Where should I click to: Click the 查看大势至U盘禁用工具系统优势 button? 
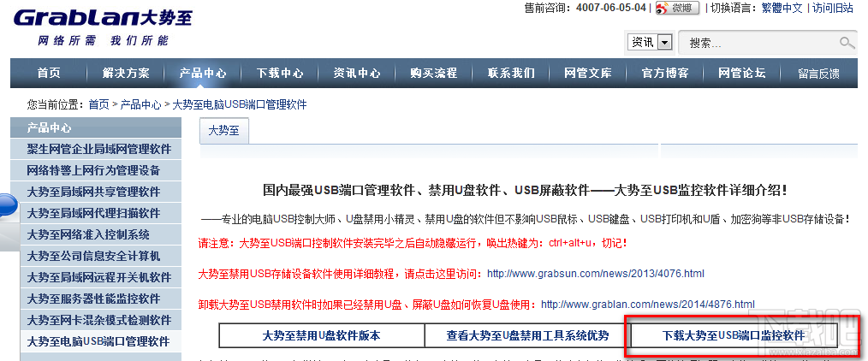pos(527,335)
